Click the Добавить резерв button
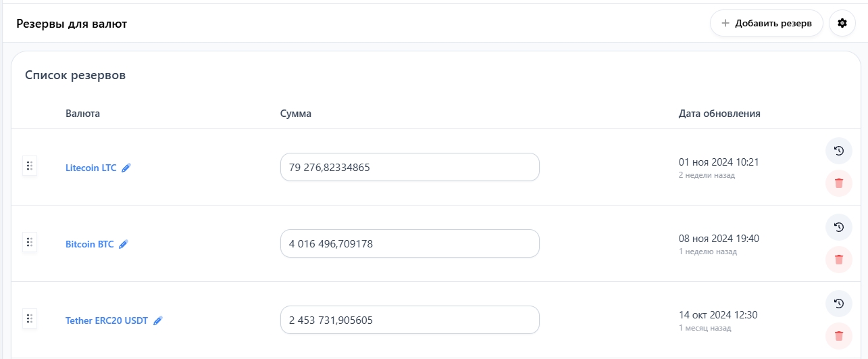Viewport: 868px width, 359px height. point(766,23)
